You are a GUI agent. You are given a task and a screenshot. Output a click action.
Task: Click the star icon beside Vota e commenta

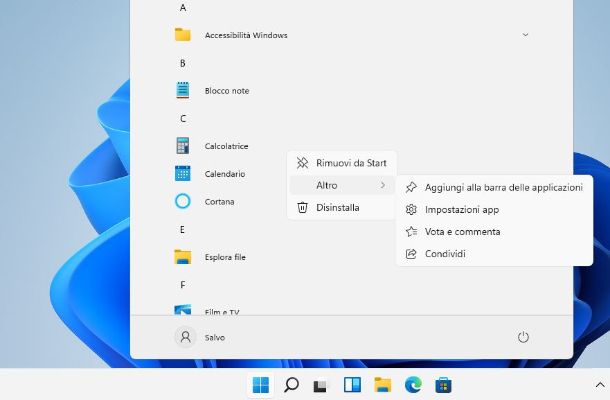tap(411, 232)
